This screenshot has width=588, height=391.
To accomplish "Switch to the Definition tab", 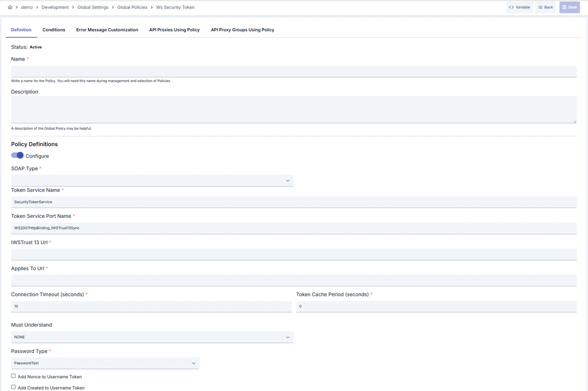I will (x=21, y=30).
